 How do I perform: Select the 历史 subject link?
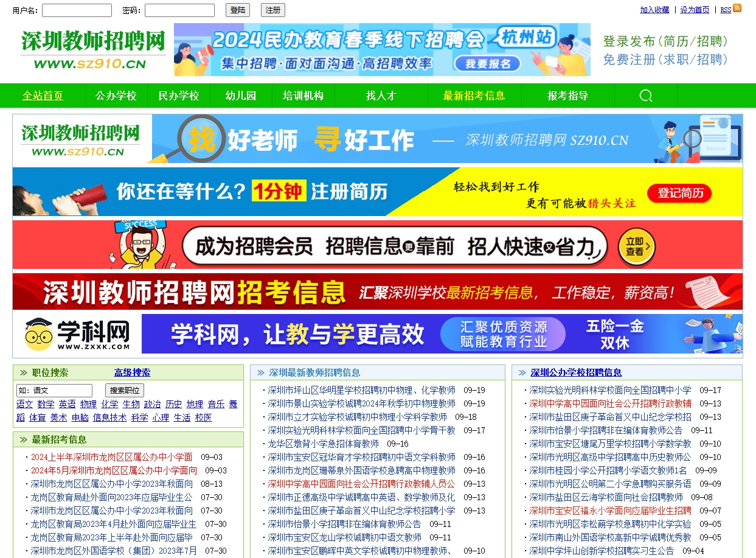click(174, 404)
